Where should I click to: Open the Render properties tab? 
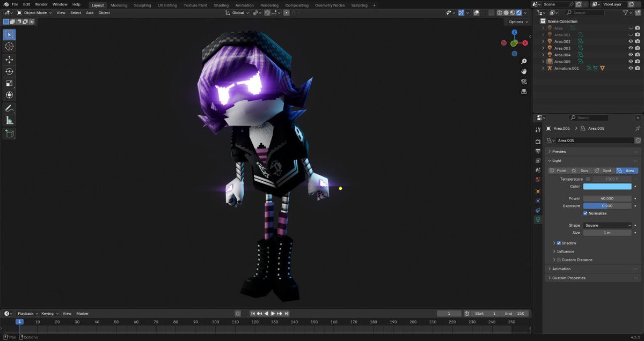coord(538,142)
